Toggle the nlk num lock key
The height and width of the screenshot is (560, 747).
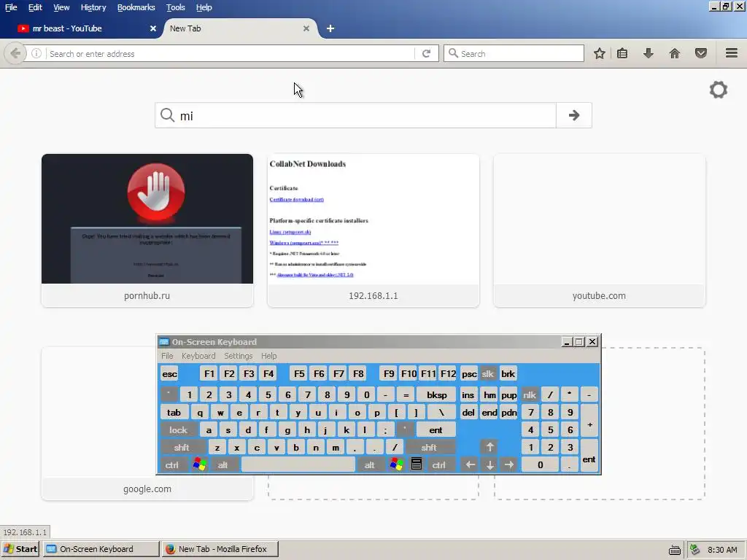click(530, 394)
